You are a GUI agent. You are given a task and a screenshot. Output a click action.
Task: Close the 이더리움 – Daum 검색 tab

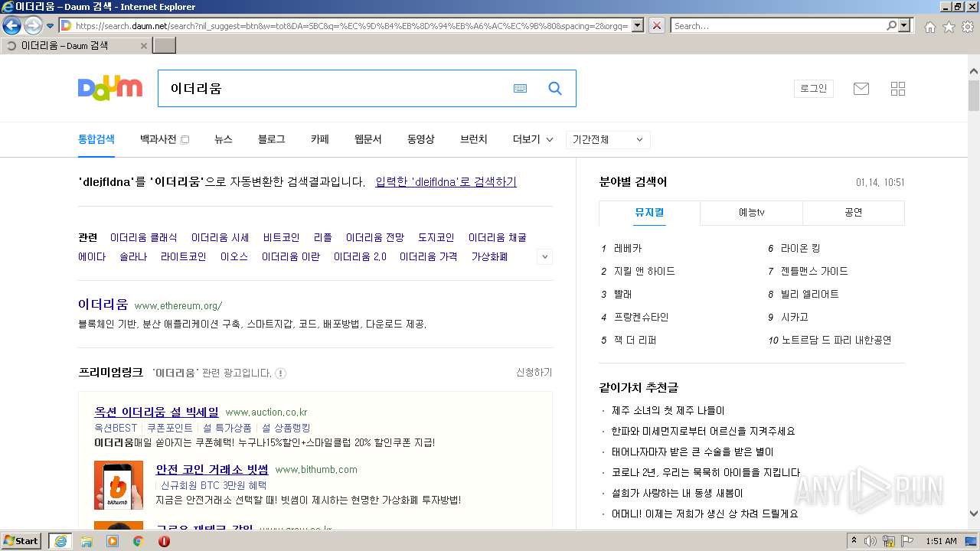(x=143, y=46)
